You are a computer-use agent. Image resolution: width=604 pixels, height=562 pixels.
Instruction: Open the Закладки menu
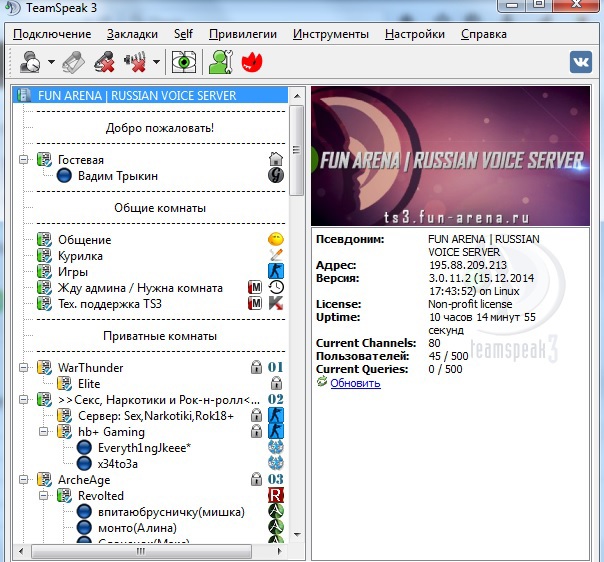coord(132,34)
